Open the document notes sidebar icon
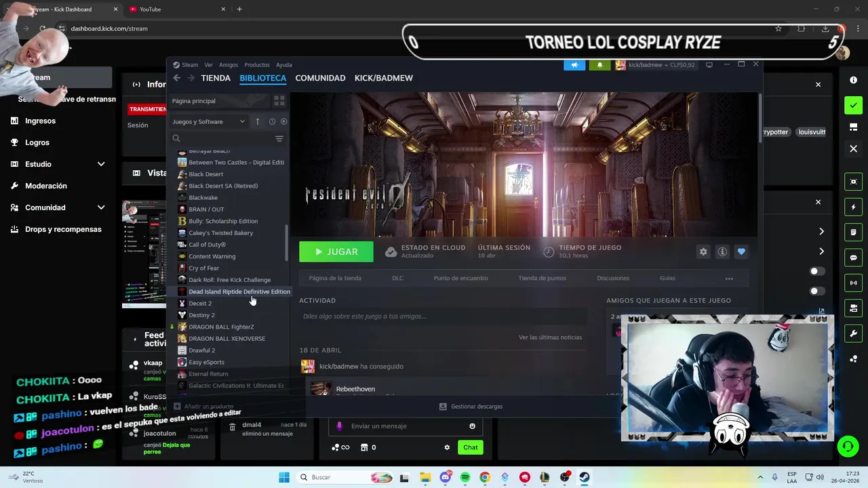Screen dimensions: 868x488 coord(854,232)
